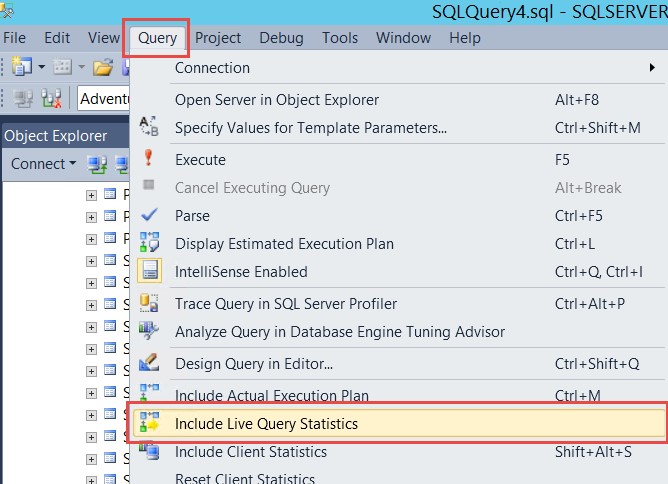Toggle Include Client Statistics
The width and height of the screenshot is (668, 484).
pyautogui.click(x=398, y=452)
